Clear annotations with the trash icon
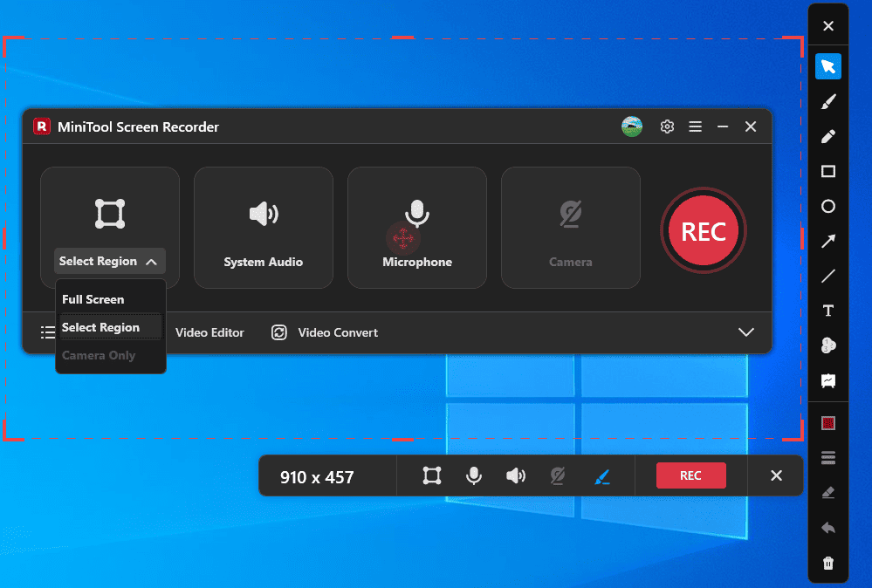872x588 pixels. point(827,563)
